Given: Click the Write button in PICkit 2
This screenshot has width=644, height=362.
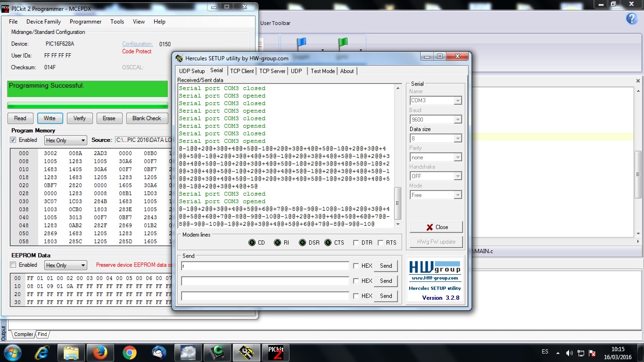Looking at the screenshot, I should [50, 118].
